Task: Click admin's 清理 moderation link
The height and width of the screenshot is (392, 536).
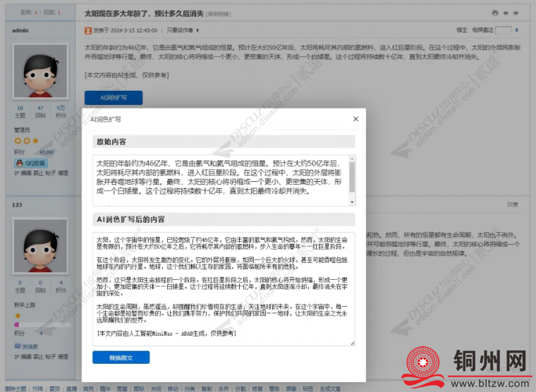Action: (x=63, y=173)
